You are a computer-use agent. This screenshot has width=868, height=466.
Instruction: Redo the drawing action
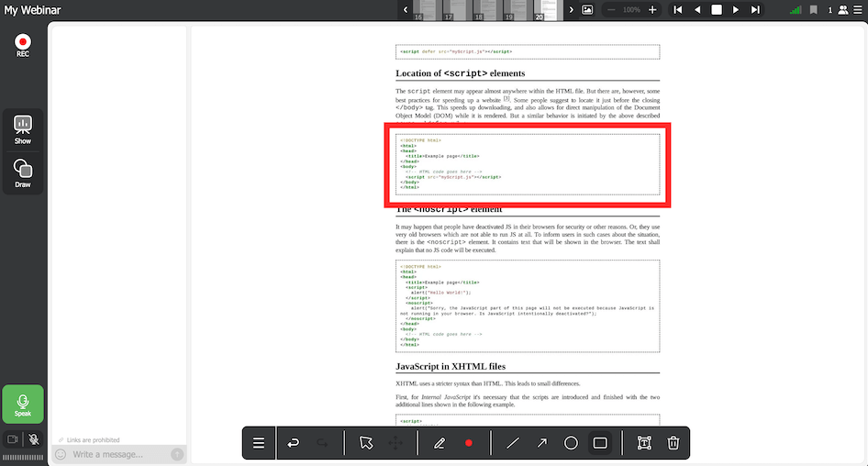pos(322,443)
